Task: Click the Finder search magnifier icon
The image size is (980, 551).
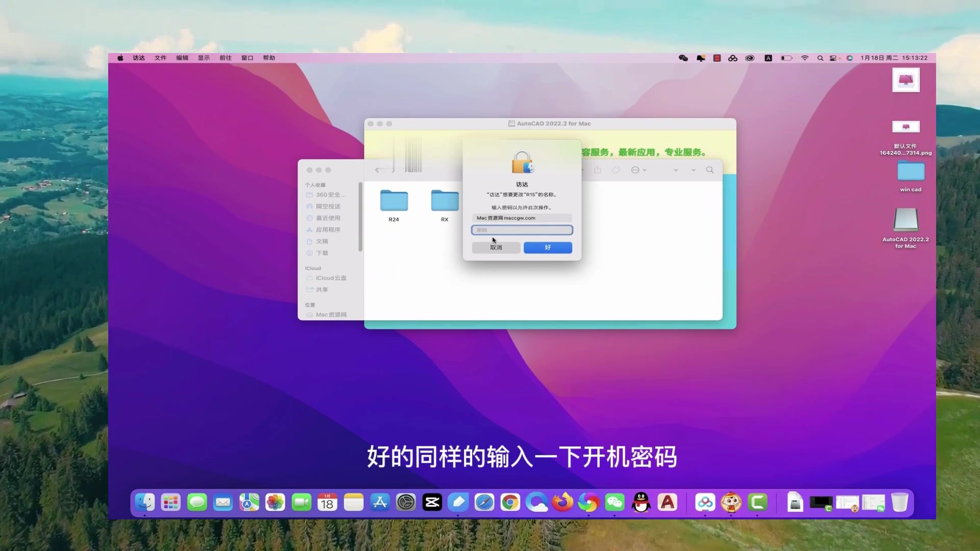Action: click(x=710, y=170)
